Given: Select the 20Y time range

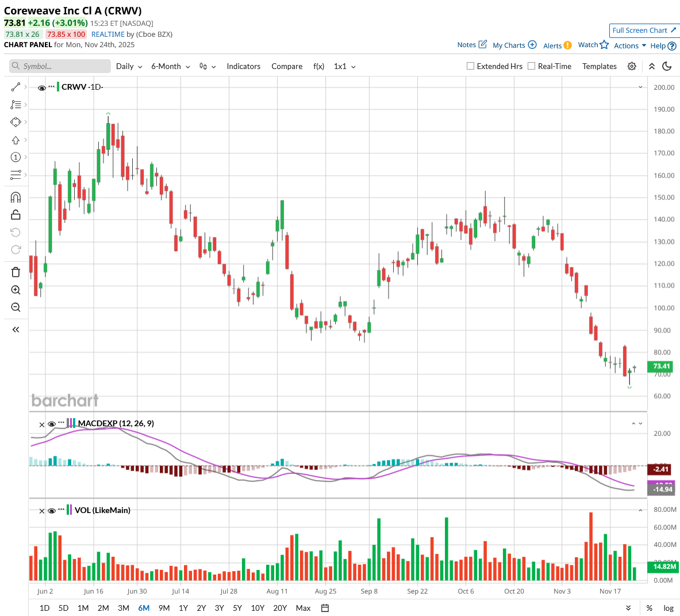Looking at the screenshot, I should (280, 608).
